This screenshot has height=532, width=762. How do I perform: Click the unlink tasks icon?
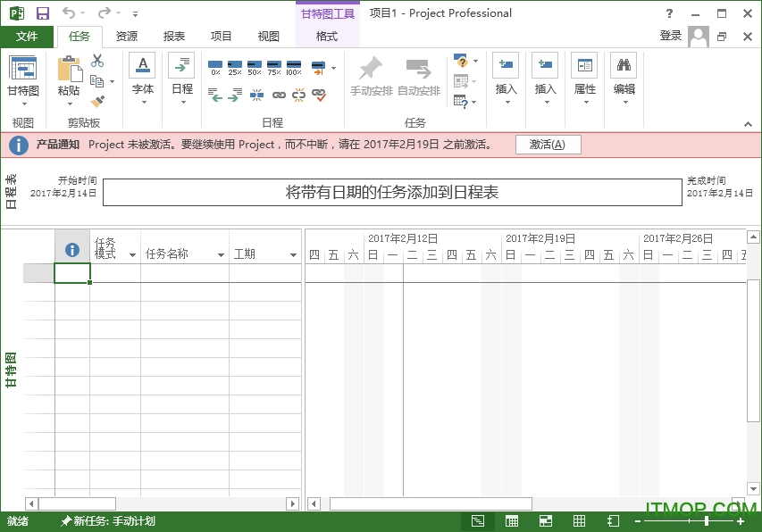click(x=299, y=95)
